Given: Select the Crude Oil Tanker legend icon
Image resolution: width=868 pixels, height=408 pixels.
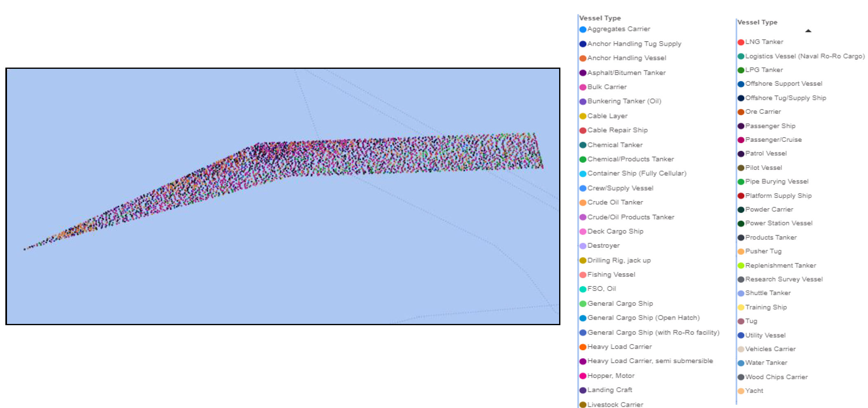Looking at the screenshot, I should (583, 202).
